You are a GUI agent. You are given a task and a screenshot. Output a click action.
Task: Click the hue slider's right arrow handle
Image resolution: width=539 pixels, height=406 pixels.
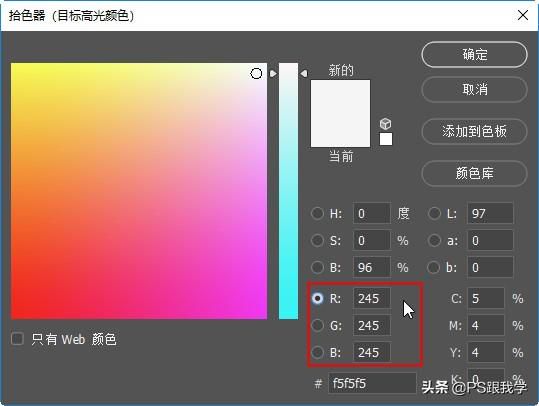click(304, 74)
